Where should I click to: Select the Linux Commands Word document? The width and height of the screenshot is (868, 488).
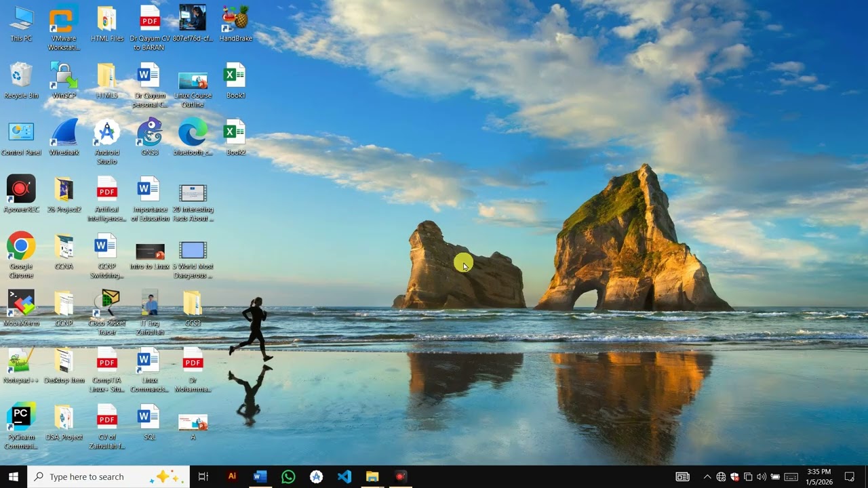pos(150,370)
